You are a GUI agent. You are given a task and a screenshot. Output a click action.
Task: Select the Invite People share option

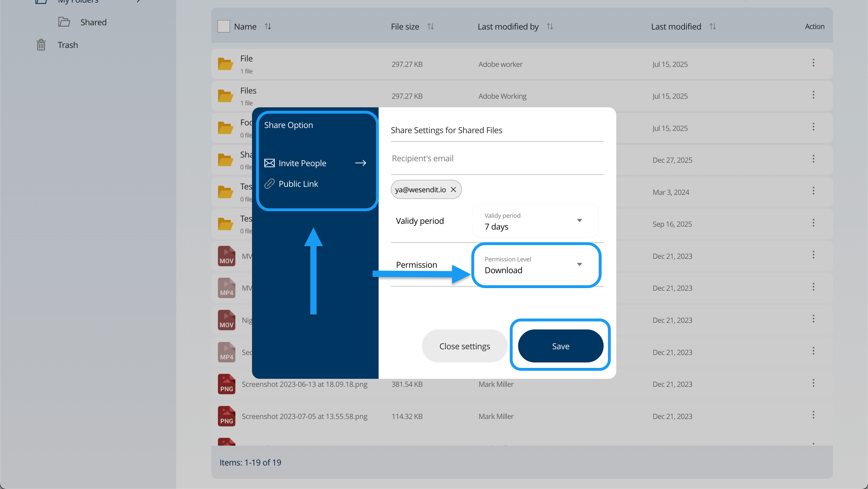point(302,163)
